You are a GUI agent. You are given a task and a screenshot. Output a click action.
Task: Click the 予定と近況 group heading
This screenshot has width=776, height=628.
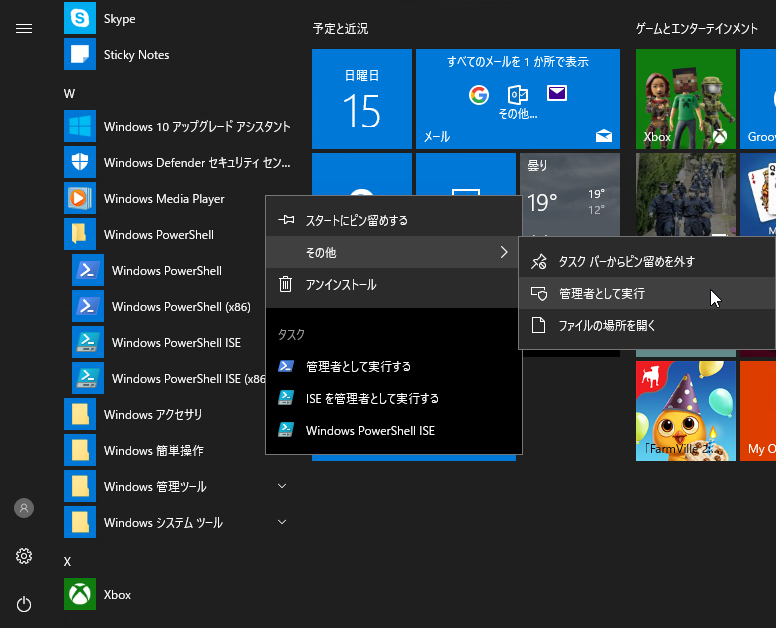coord(340,29)
